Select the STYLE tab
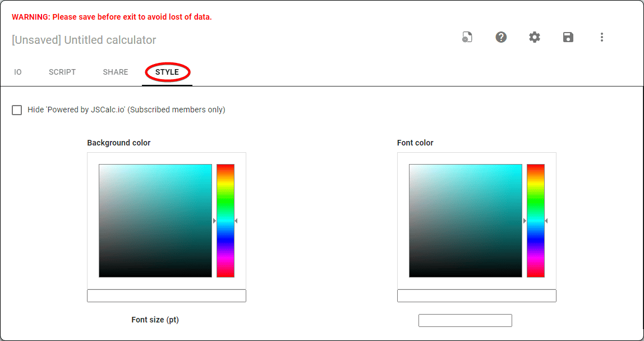 click(x=167, y=72)
